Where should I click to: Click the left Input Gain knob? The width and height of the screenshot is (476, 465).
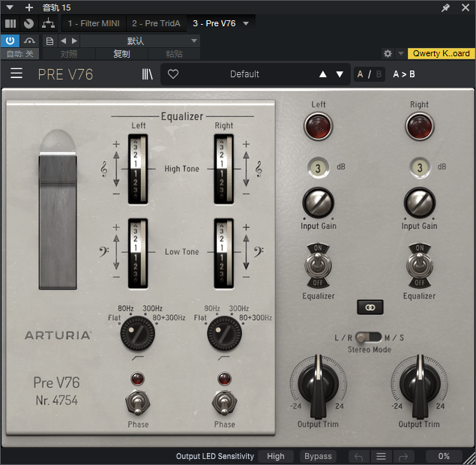coord(318,202)
